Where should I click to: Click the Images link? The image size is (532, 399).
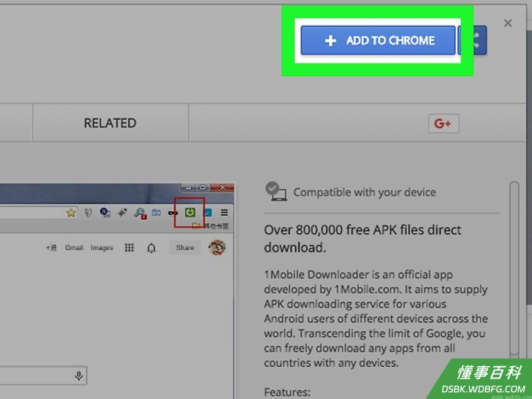click(x=102, y=248)
